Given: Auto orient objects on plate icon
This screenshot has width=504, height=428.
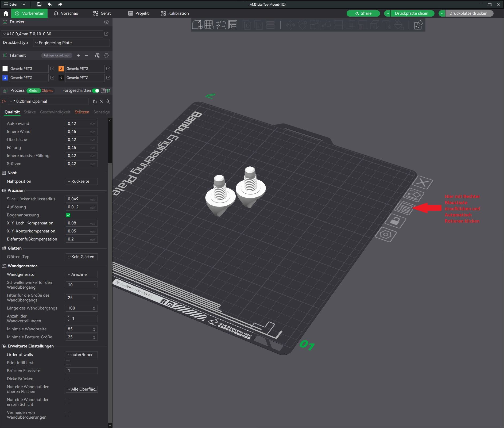Looking at the screenshot, I should tap(413, 195).
